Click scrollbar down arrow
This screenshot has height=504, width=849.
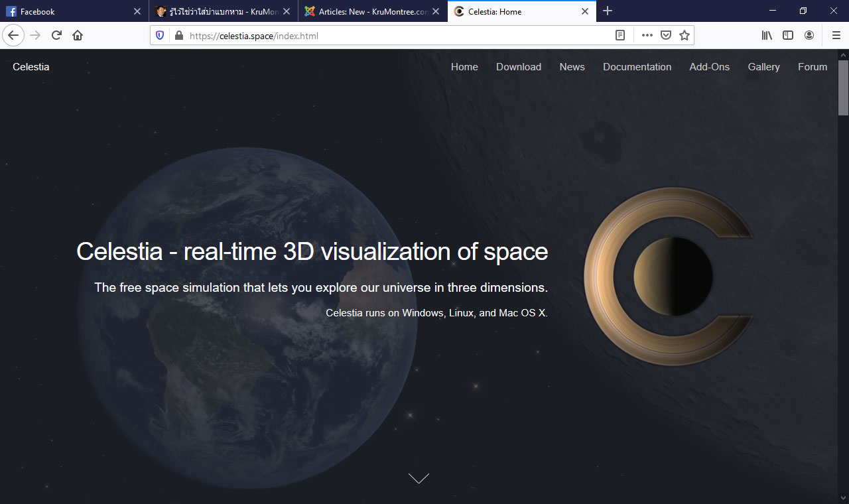[843, 498]
